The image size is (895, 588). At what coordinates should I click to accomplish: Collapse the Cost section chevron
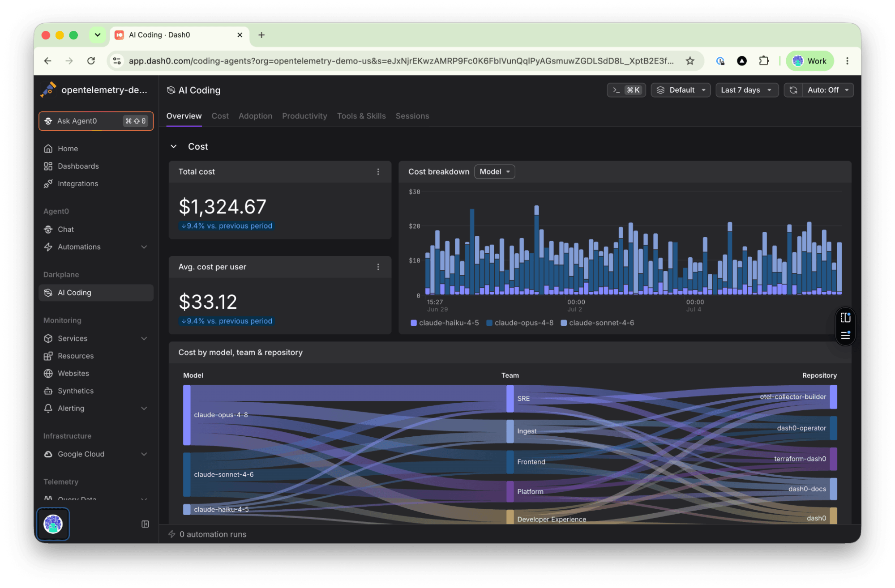click(174, 147)
